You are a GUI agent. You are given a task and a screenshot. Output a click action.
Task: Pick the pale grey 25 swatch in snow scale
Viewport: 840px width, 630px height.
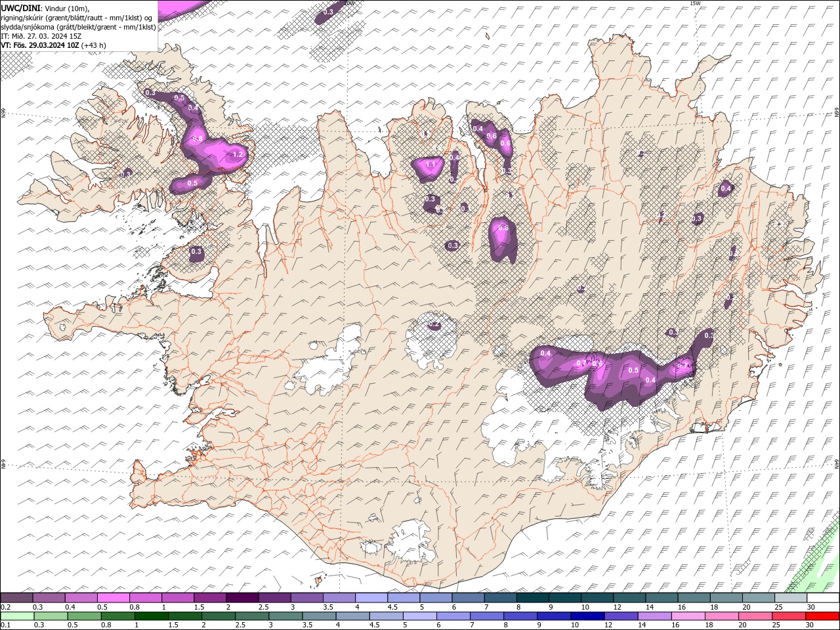[791, 598]
